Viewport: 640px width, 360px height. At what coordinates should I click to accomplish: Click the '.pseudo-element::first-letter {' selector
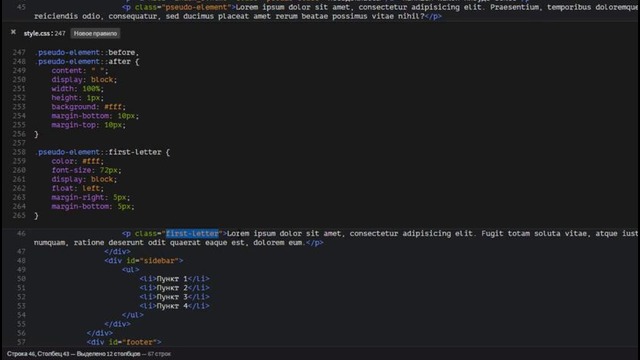[x=102, y=152]
